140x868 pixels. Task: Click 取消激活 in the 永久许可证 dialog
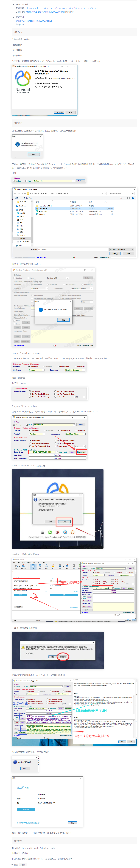point(26,809)
